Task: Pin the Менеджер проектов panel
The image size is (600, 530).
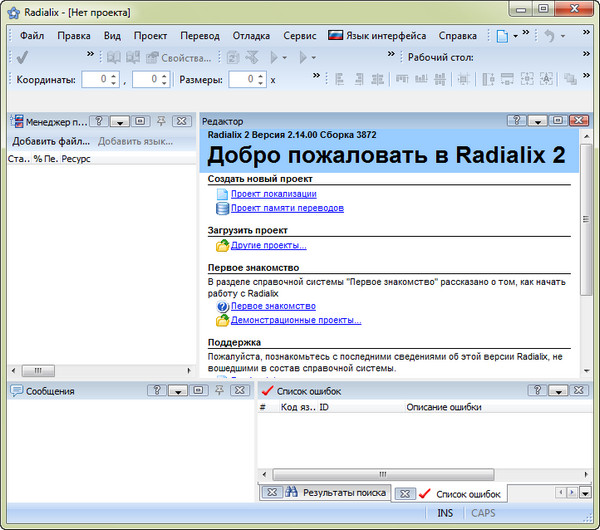Action: (x=161, y=120)
